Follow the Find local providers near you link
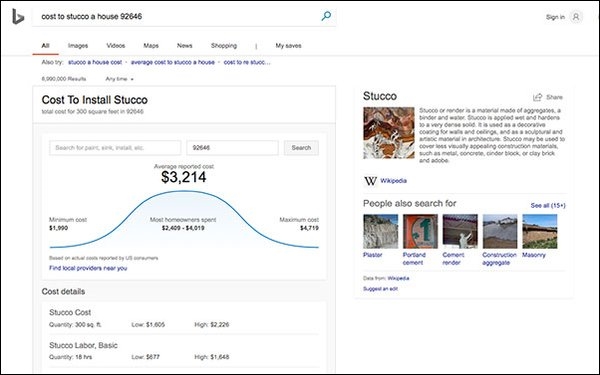Image resolution: width=600 pixels, height=375 pixels. coord(88,268)
